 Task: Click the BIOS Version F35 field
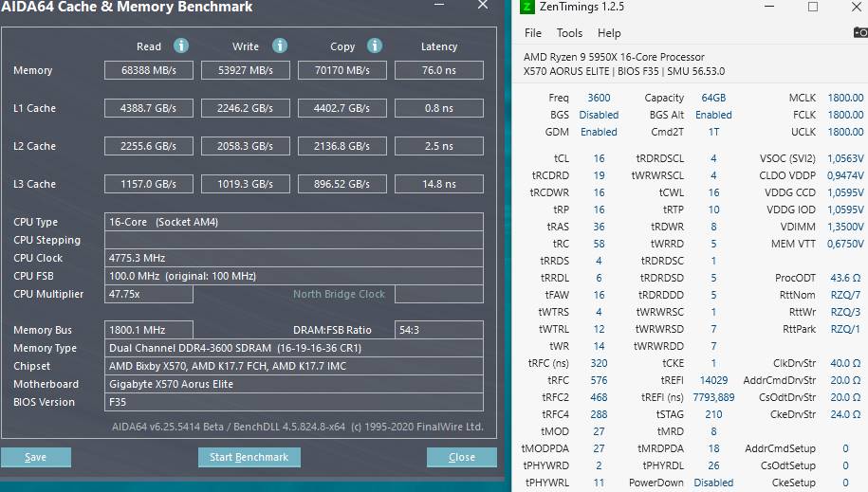coord(294,402)
